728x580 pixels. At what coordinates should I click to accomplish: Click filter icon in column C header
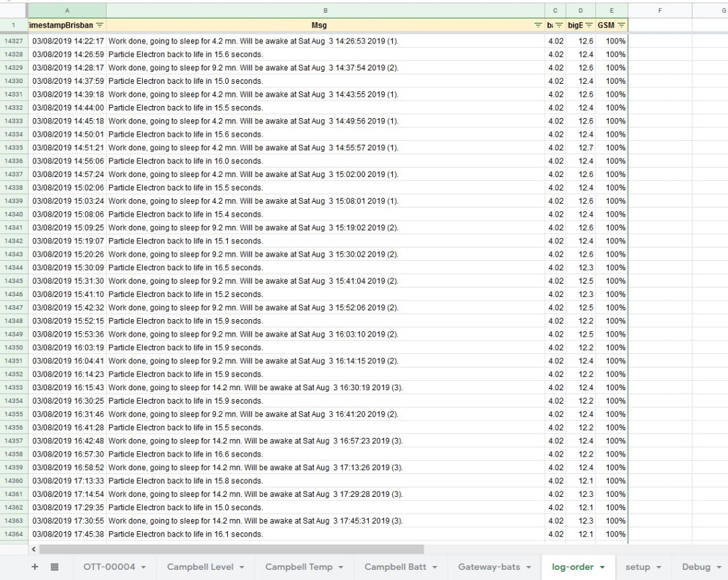pyautogui.click(x=558, y=25)
